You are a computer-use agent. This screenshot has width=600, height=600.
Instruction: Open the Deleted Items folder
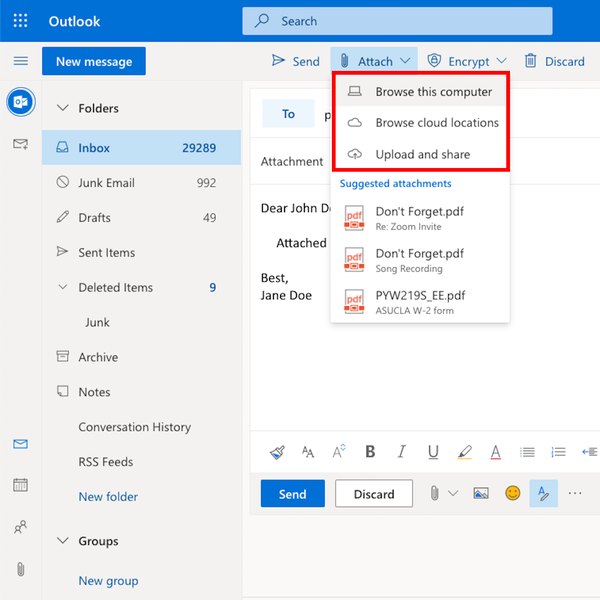click(141, 287)
